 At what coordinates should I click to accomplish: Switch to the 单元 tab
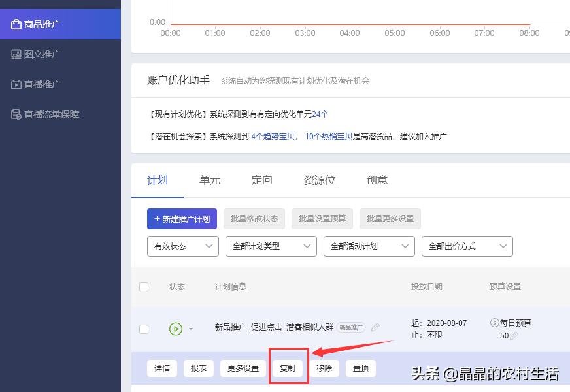tap(209, 180)
